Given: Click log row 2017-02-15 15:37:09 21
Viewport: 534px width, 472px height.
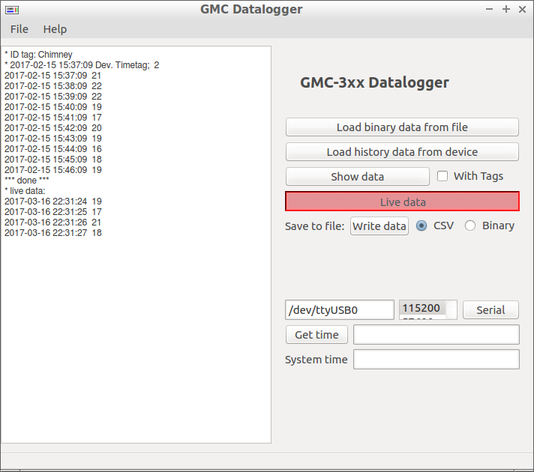Looking at the screenshot, I should click(53, 76).
